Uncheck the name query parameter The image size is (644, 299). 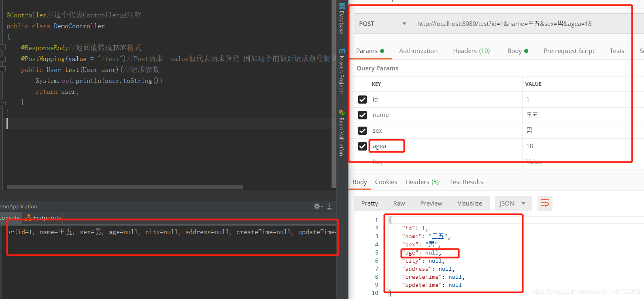[x=362, y=115]
